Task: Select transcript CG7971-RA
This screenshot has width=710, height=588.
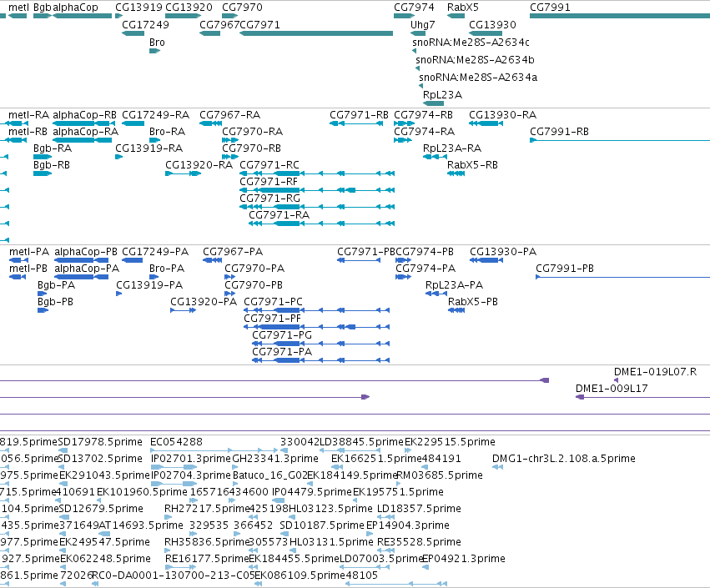Action: tap(279, 215)
